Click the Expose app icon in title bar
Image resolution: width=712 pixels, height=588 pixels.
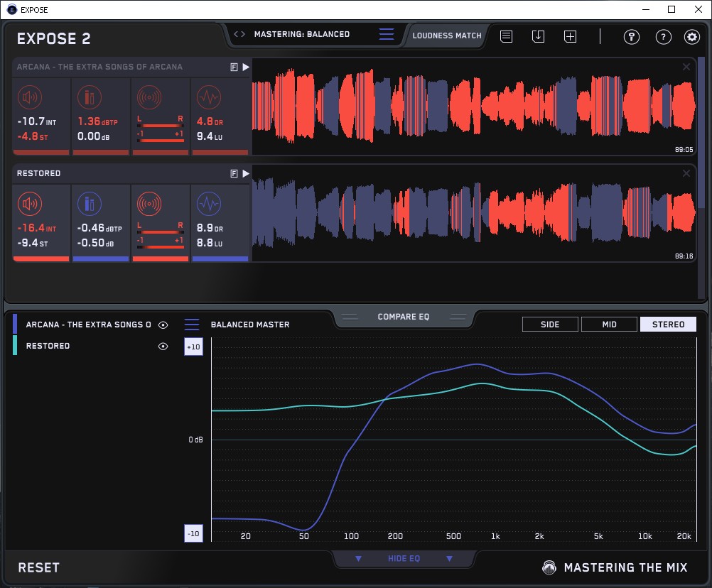coord(11,9)
